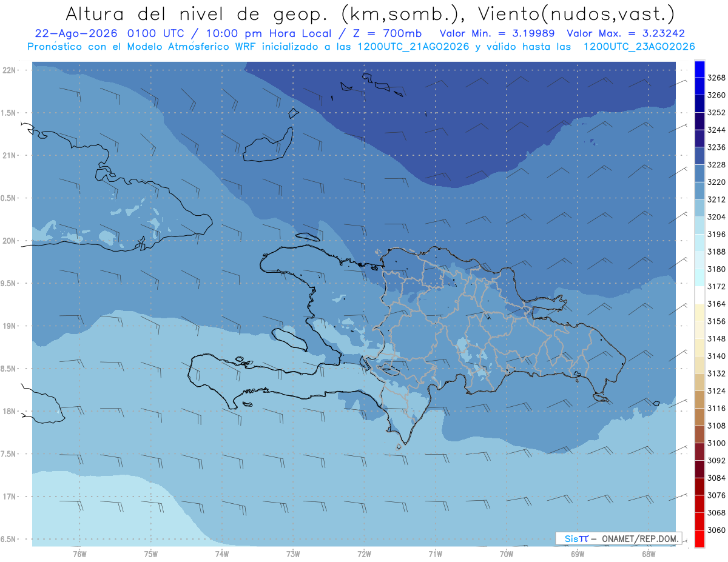The width and height of the screenshot is (728, 562).
Task: Click the valid-until time "1200UTC_23AGO2026"
Action: click(x=639, y=47)
